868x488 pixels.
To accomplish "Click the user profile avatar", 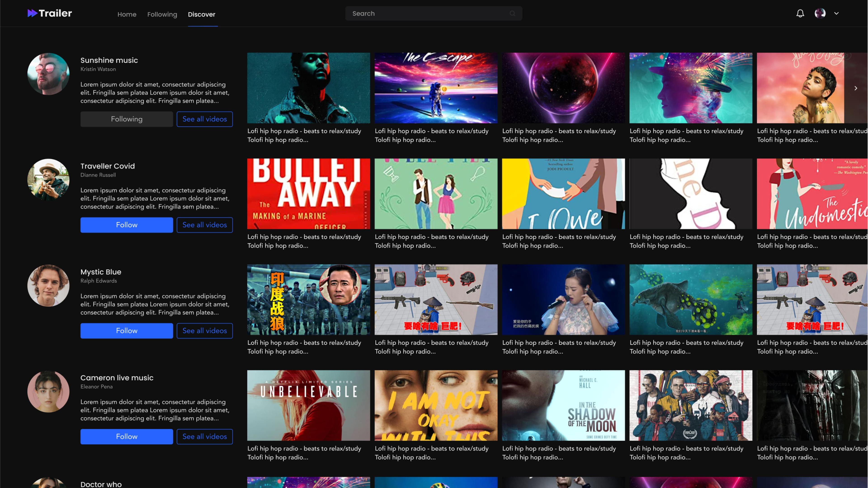I will tap(820, 14).
